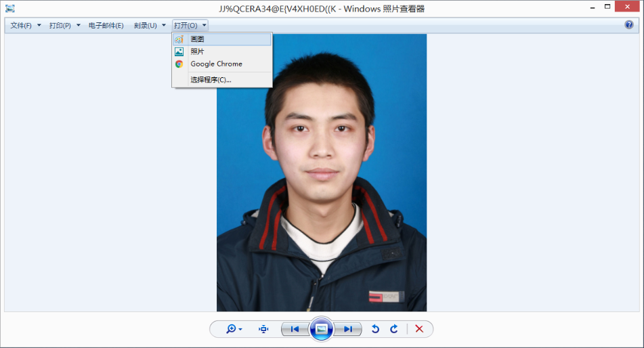Start the slideshow with center button

[321, 328]
